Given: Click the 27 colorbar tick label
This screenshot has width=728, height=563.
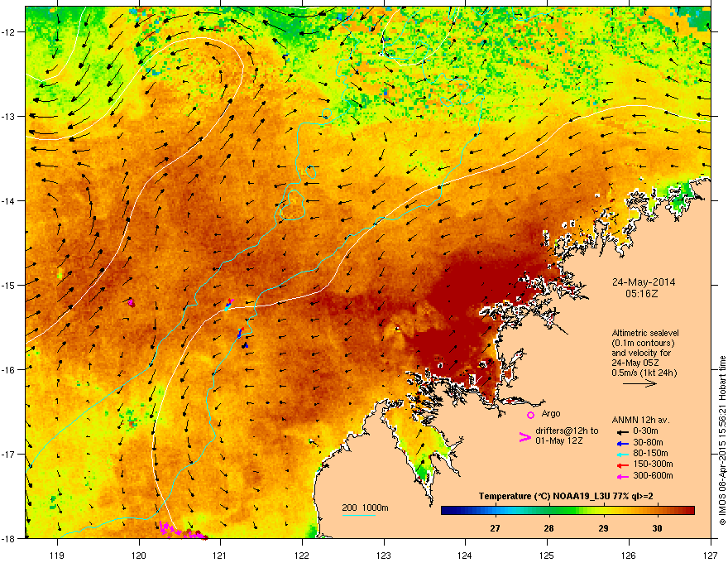Looking at the screenshot, I should [495, 528].
